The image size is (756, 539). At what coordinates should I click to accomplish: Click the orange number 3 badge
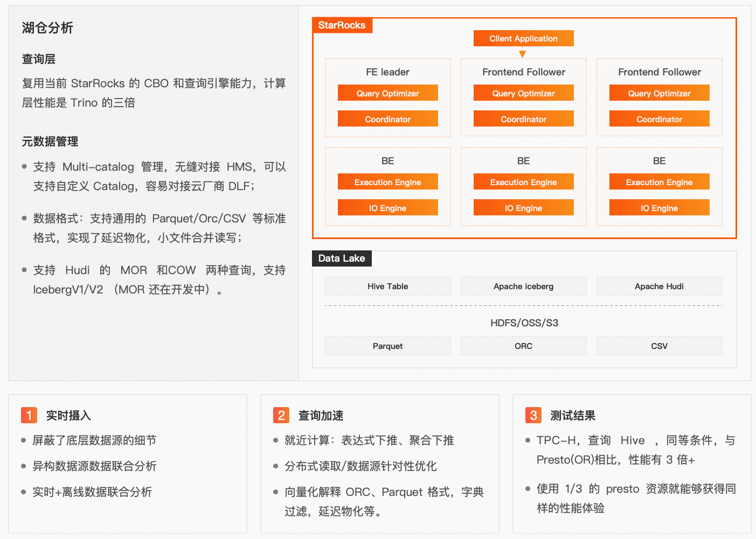533,415
